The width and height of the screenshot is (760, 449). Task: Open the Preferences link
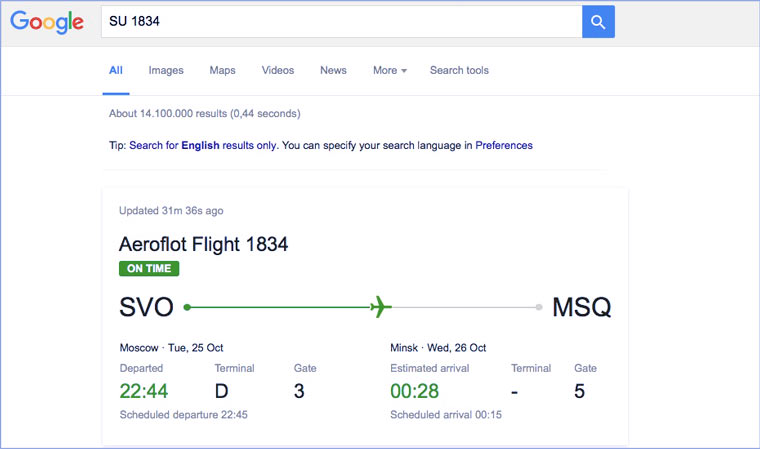coord(504,145)
